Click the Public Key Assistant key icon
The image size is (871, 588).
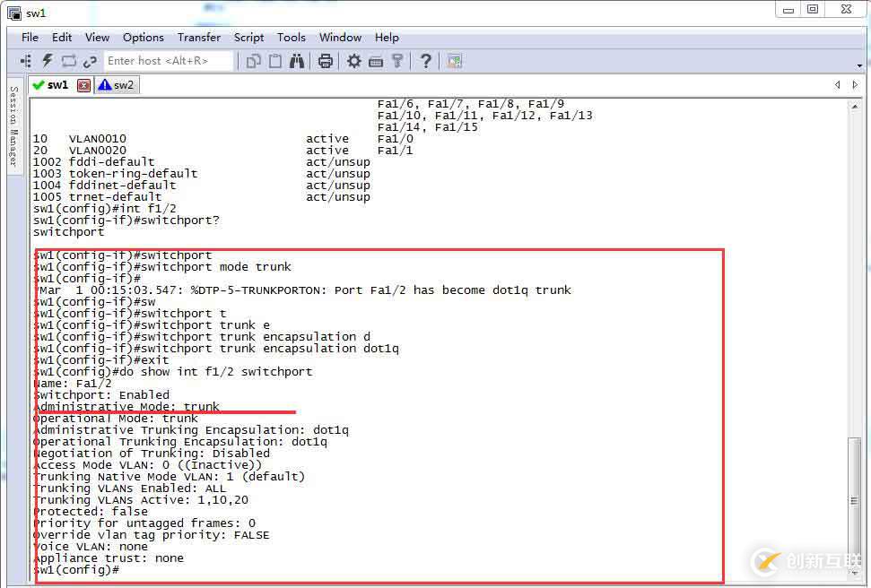coord(397,61)
